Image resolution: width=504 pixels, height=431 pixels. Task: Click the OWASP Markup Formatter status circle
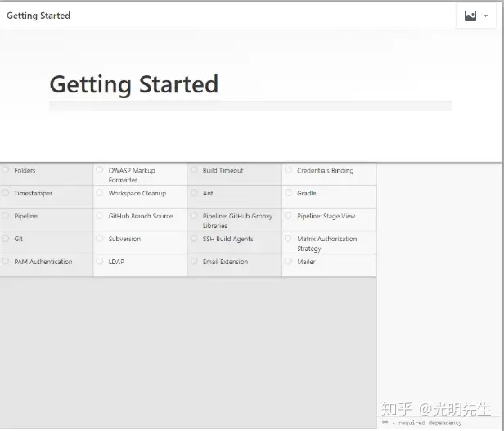click(100, 169)
